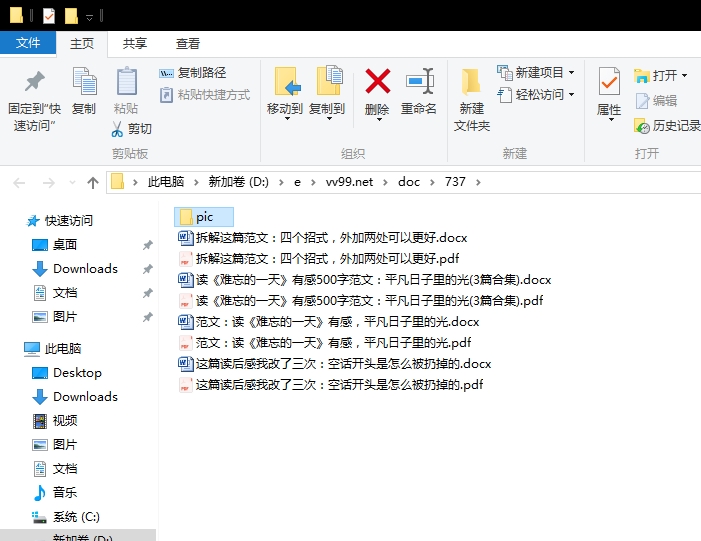Image resolution: width=701 pixels, height=541 pixels.
Task: Click '737' in the address breadcrumb
Action: 455,182
